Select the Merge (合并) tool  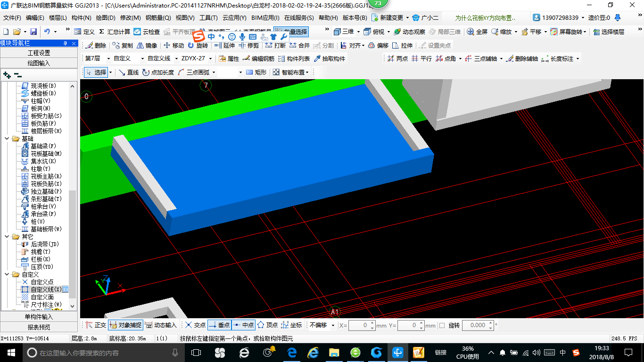pos(299,46)
